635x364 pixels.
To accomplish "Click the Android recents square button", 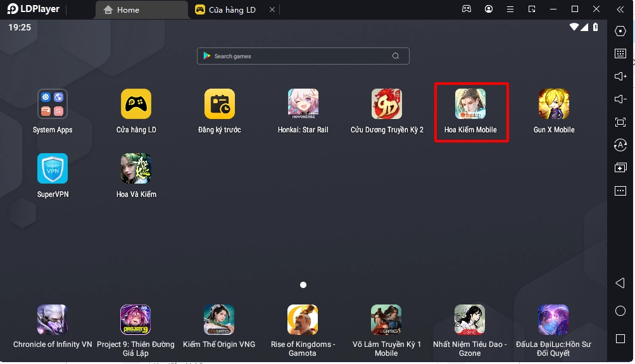I will (x=620, y=339).
